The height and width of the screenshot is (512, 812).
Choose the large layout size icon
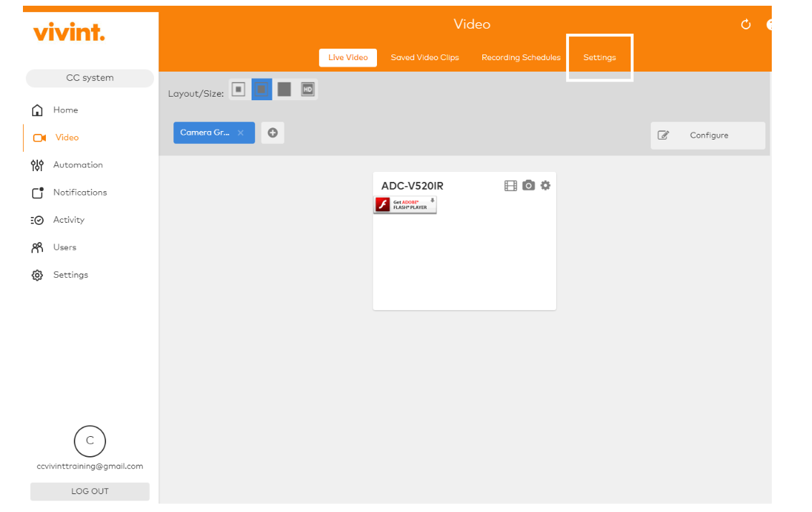(285, 90)
